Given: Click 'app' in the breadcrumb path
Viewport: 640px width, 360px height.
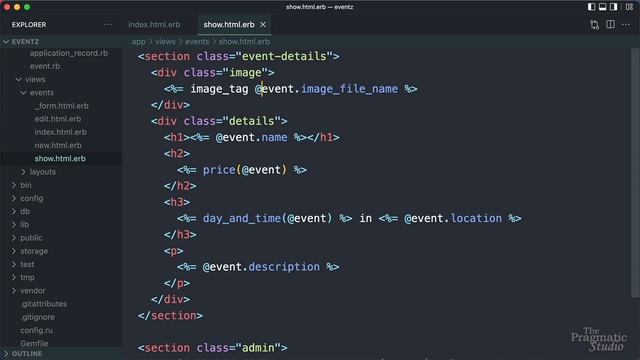Looking at the screenshot, I should coord(138,42).
